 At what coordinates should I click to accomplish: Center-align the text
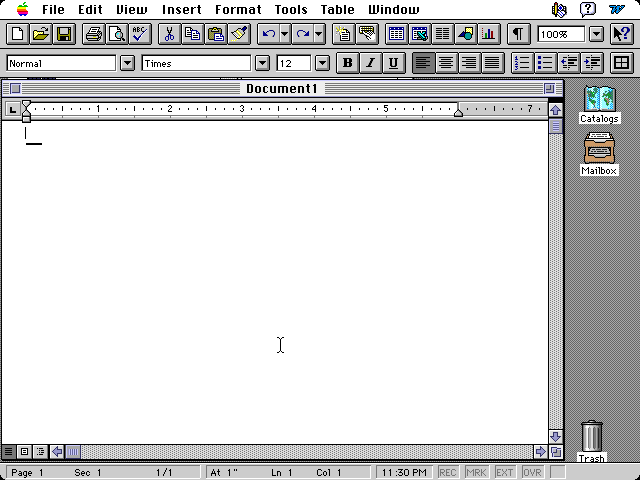(446, 63)
